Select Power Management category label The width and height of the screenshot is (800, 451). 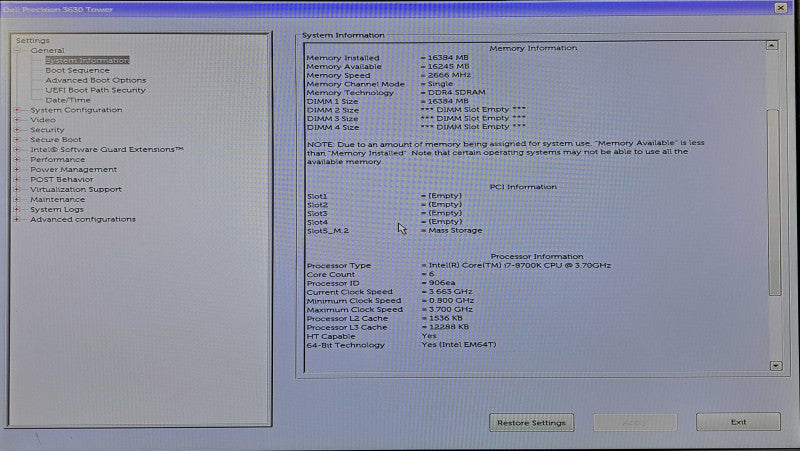pyautogui.click(x=73, y=169)
